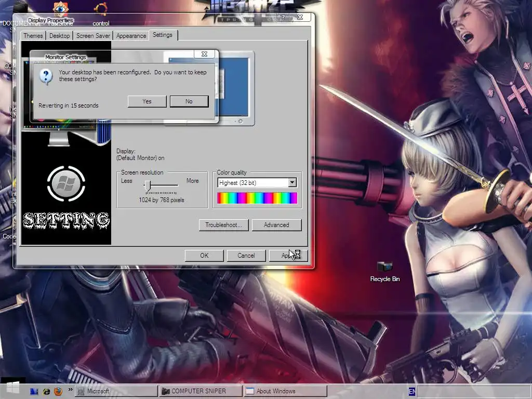Open the control desktop shortcut icon

tap(101, 14)
